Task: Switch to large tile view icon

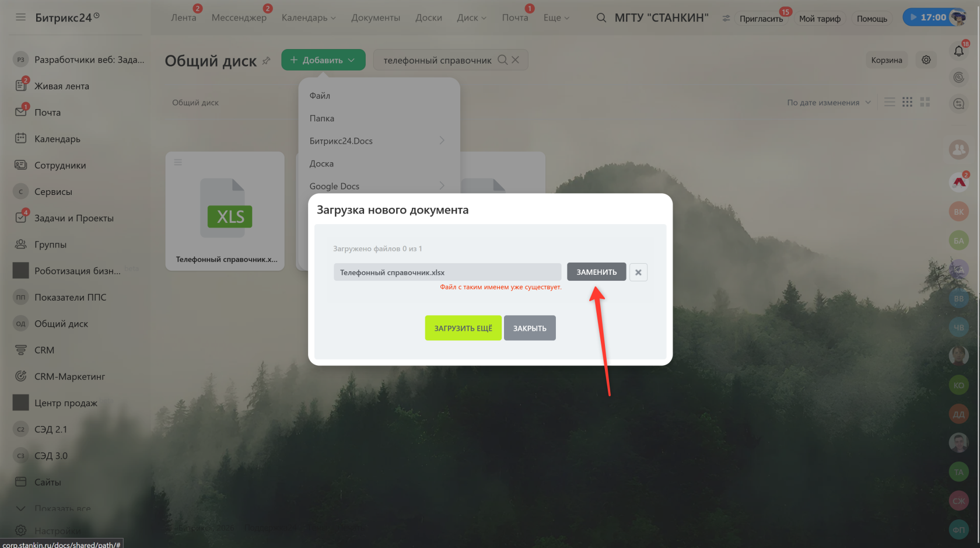Action: click(x=925, y=102)
